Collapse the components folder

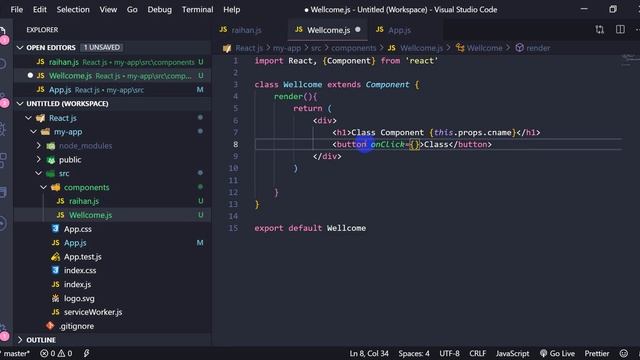[x=44, y=187]
